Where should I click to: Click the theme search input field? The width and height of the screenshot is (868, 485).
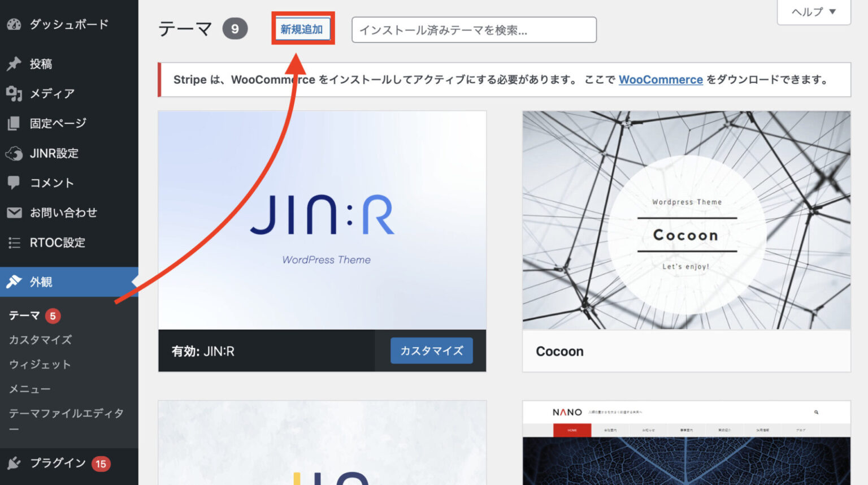(x=474, y=30)
